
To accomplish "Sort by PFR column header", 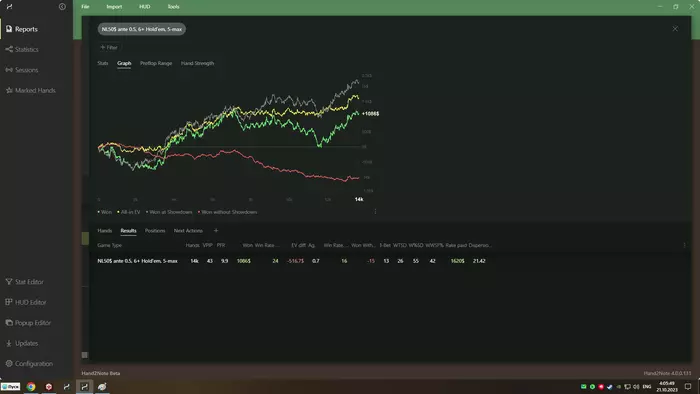I will tap(221, 245).
